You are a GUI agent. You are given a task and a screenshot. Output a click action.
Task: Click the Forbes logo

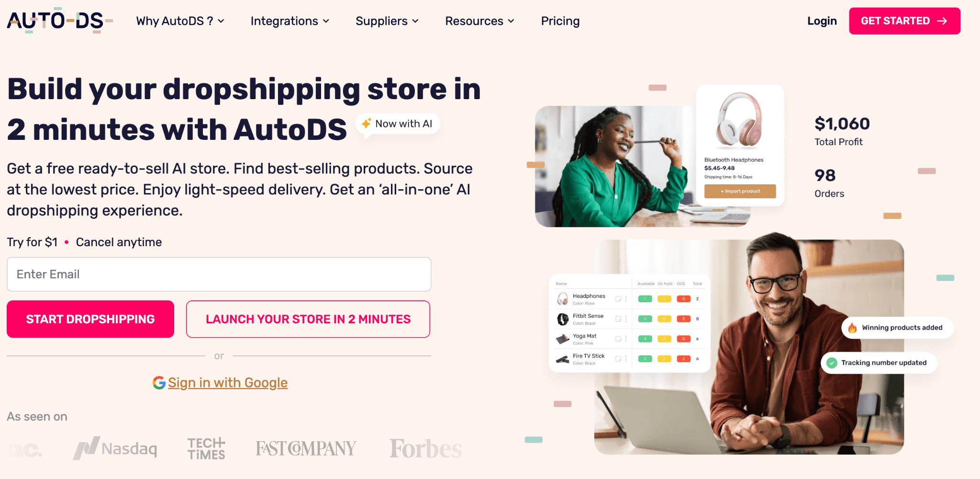click(x=425, y=449)
